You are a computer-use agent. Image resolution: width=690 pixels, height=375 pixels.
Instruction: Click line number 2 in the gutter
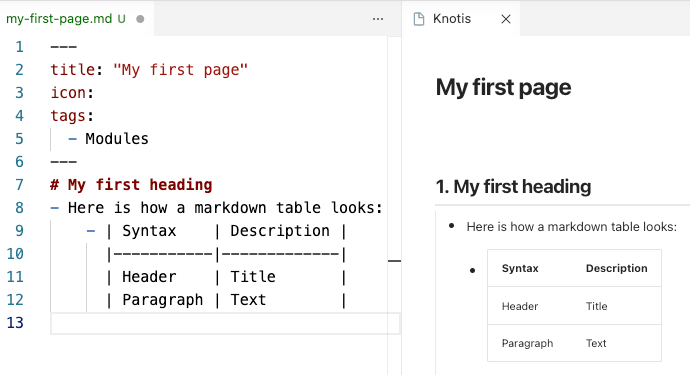click(19, 70)
